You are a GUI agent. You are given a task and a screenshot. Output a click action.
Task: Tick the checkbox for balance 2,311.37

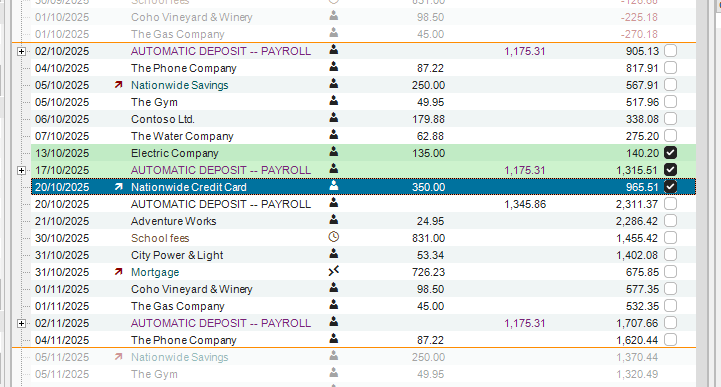tap(670, 204)
